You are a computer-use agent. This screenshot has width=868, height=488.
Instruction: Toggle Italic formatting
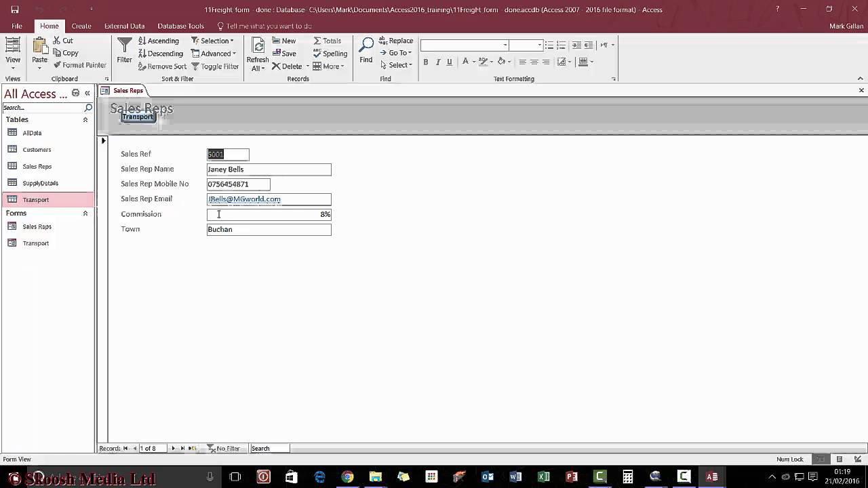437,62
